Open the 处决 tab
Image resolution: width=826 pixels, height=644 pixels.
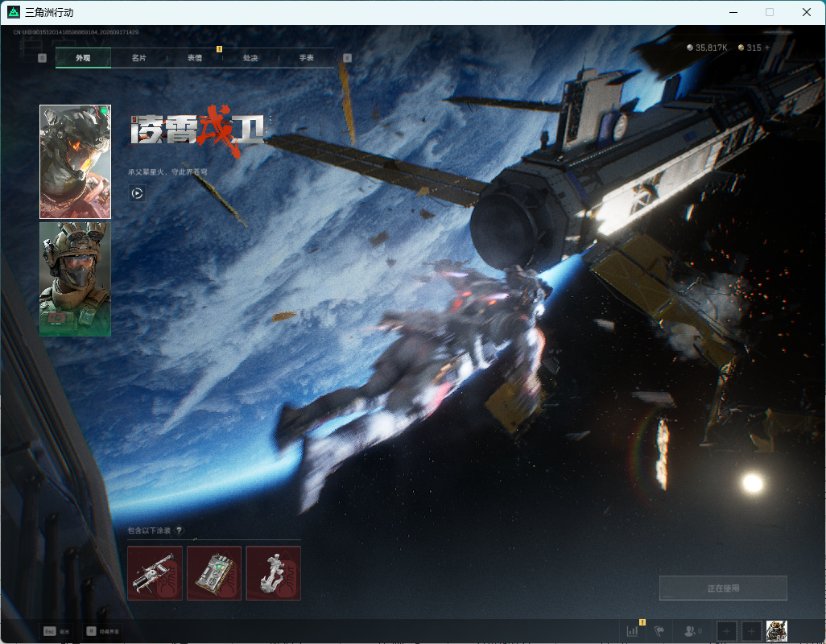(x=250, y=58)
